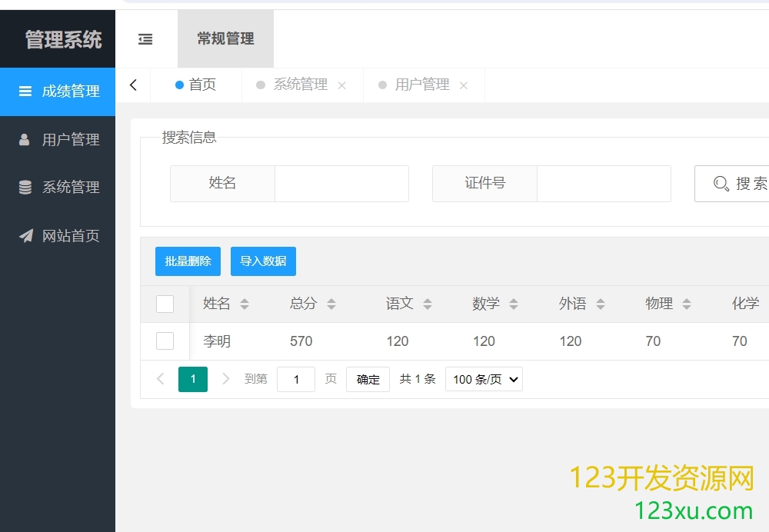Click the sidebar collapse hamburger icon

point(145,39)
